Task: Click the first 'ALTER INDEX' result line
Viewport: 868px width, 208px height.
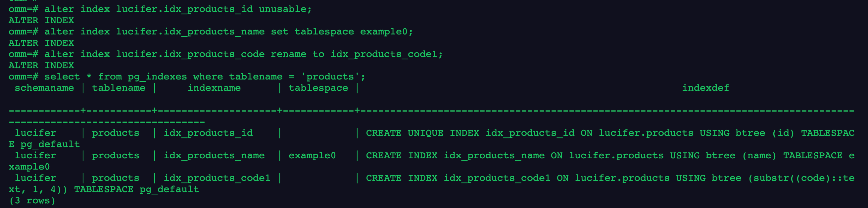Action: [41, 21]
